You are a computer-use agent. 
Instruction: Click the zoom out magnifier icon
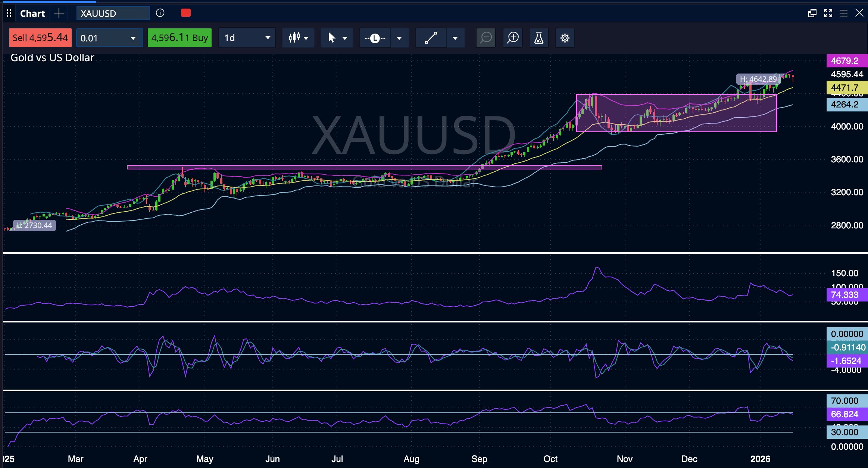tap(486, 38)
